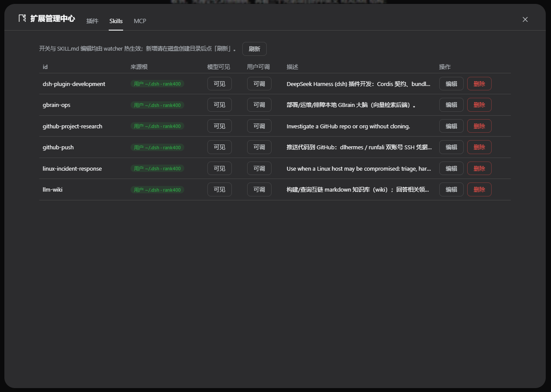Toggle 可调 for dsh-plugin-development
Viewport: 551px width, 392px height.
pos(259,84)
